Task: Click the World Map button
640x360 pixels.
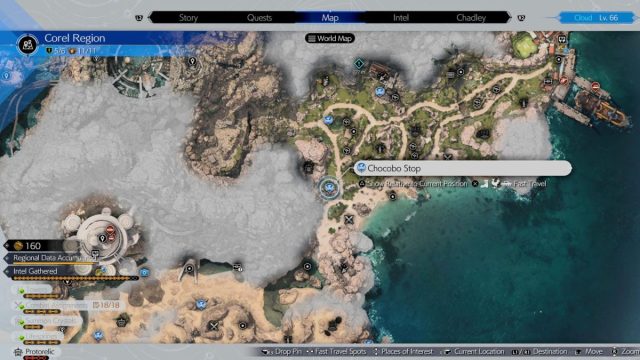Action: 330,38
